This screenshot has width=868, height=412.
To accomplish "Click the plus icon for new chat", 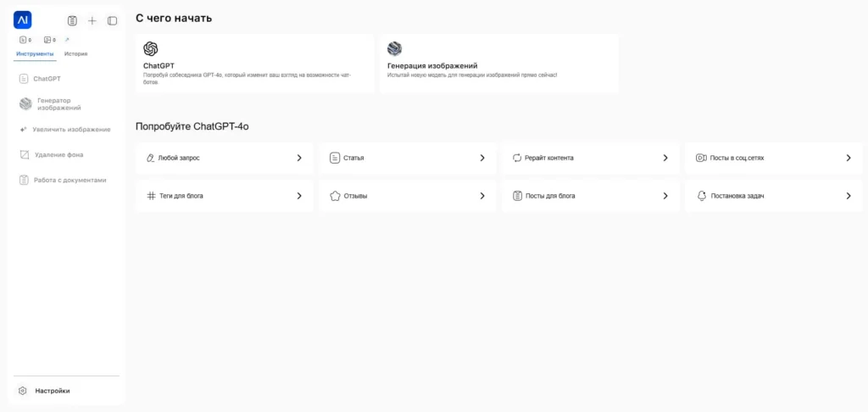I will 92,20.
